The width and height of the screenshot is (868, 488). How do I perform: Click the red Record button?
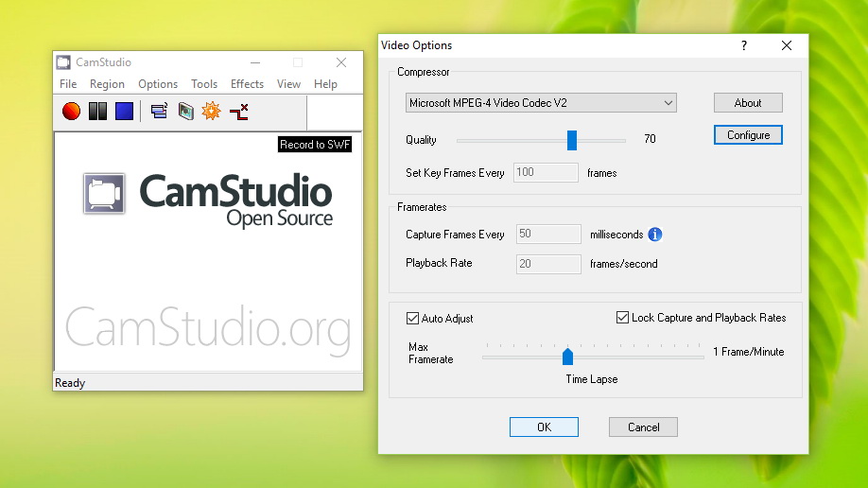tap(71, 112)
